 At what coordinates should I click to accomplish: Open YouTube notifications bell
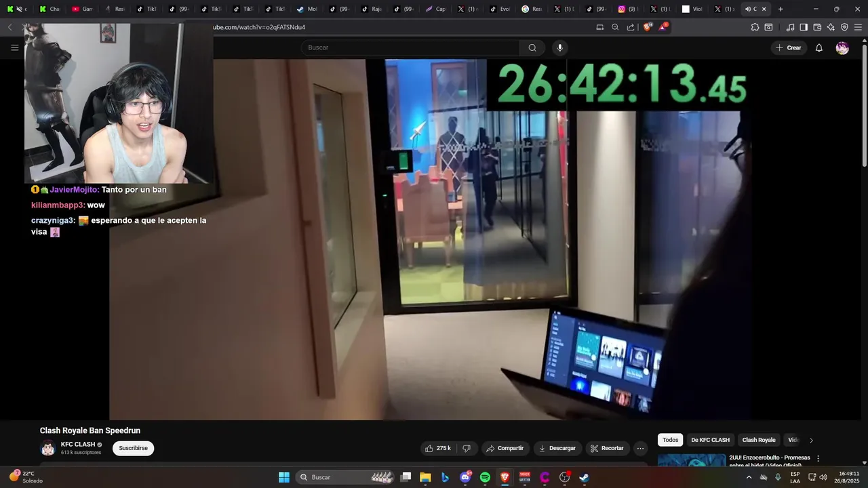(x=818, y=47)
